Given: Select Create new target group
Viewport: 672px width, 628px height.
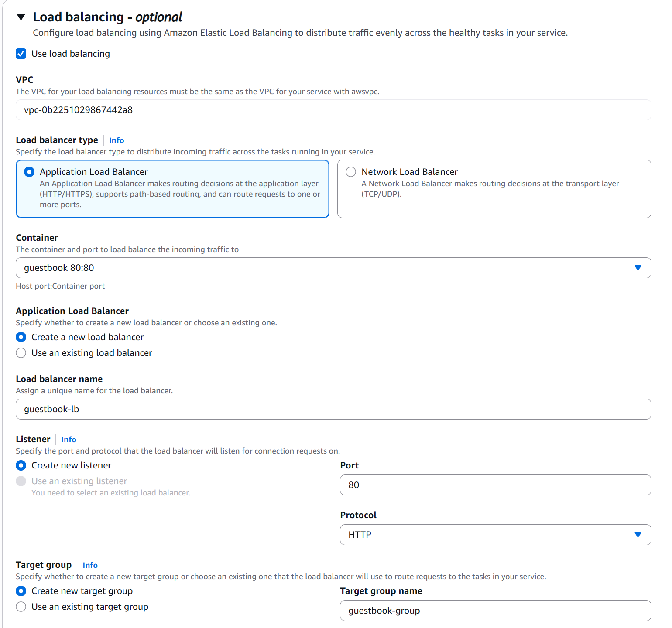Looking at the screenshot, I should 21,591.
